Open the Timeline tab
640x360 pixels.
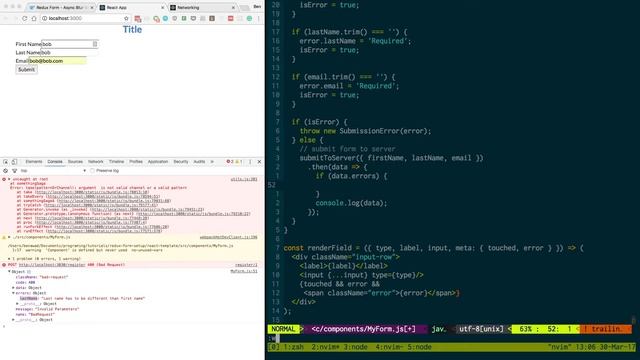pyautogui.click(x=116, y=162)
